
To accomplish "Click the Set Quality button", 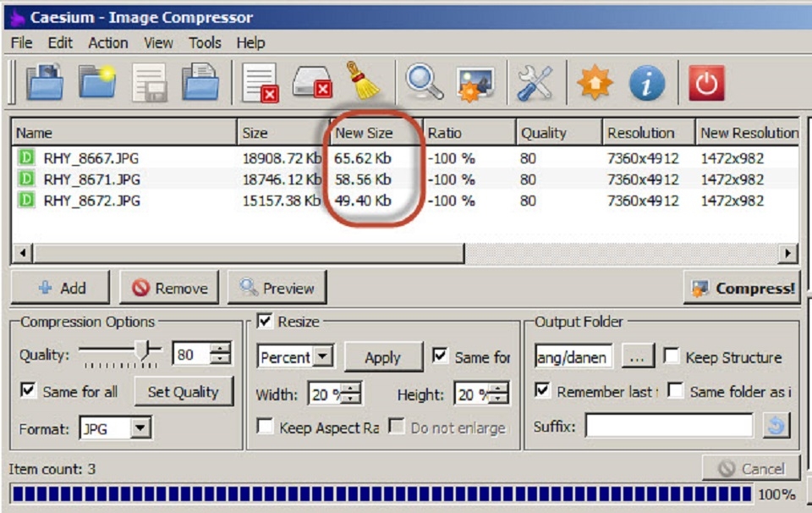I will tap(184, 392).
